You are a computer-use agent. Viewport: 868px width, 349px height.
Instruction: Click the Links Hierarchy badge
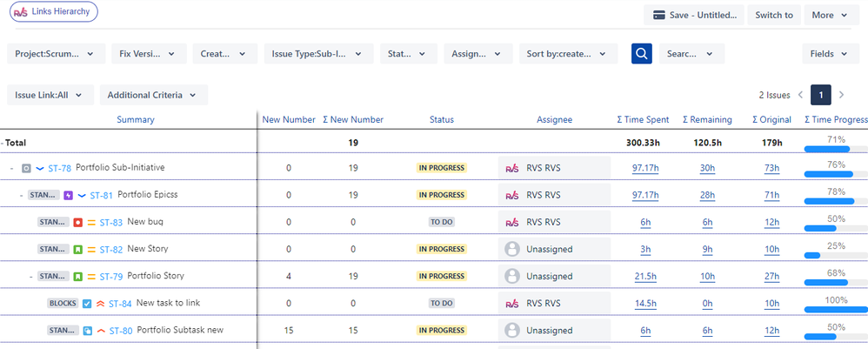(54, 11)
